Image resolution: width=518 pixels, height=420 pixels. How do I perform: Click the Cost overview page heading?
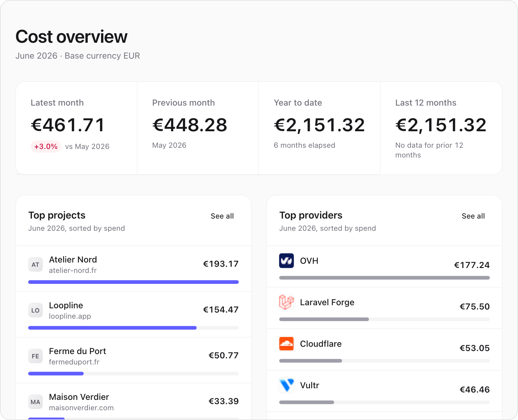pyautogui.click(x=71, y=37)
